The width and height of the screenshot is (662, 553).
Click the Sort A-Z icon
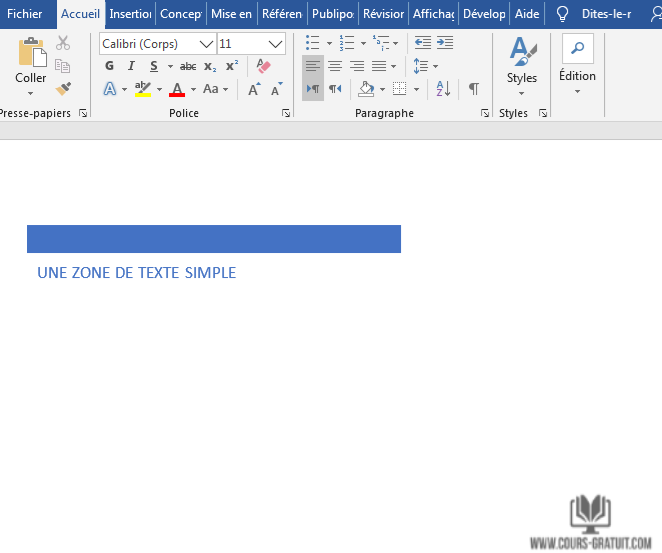tap(444, 89)
